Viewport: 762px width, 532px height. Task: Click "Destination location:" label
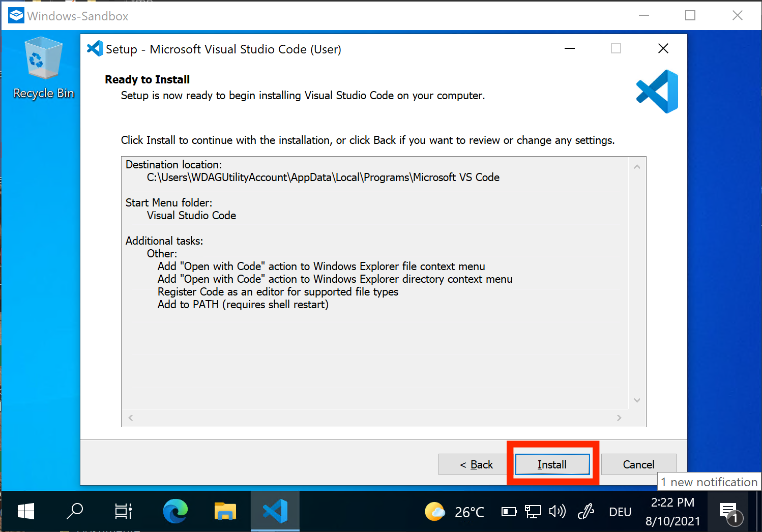174,165
